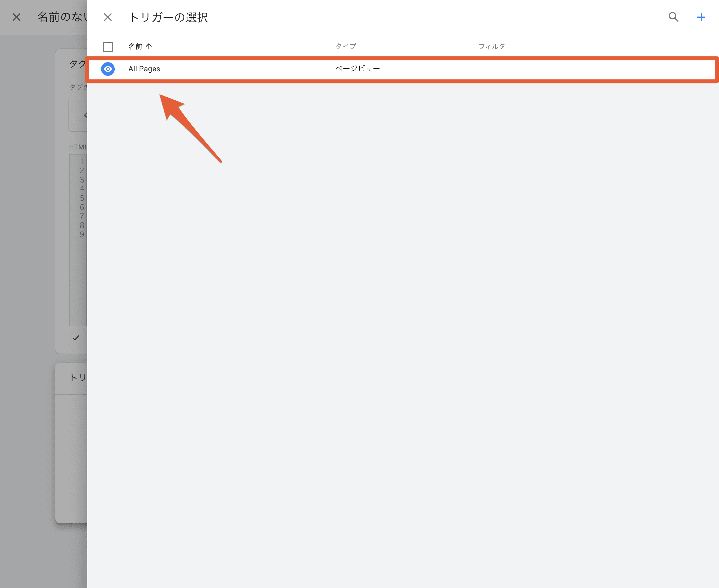719x588 pixels.
Task: Select the All Pages trigger name
Action: (x=144, y=69)
